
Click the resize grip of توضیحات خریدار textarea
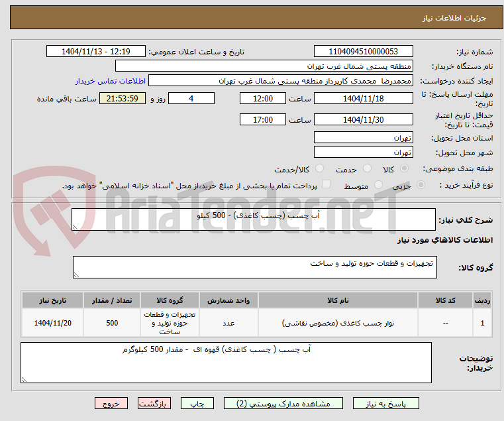[x=24, y=380]
